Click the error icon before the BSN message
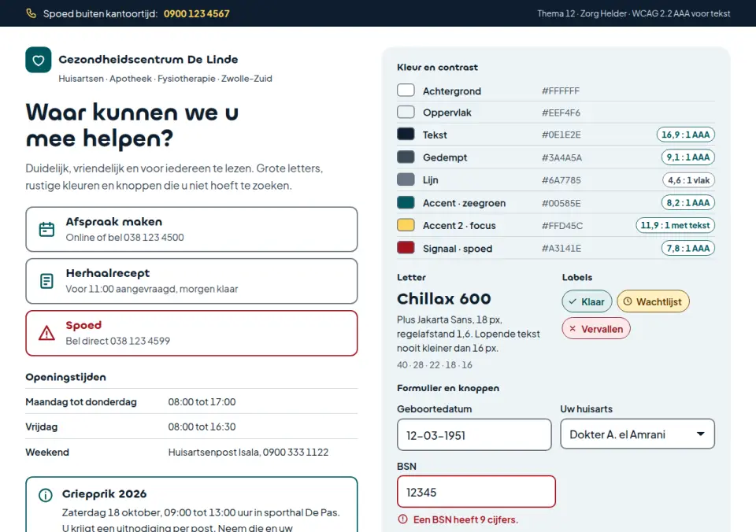The width and height of the screenshot is (756, 532). pos(402,519)
